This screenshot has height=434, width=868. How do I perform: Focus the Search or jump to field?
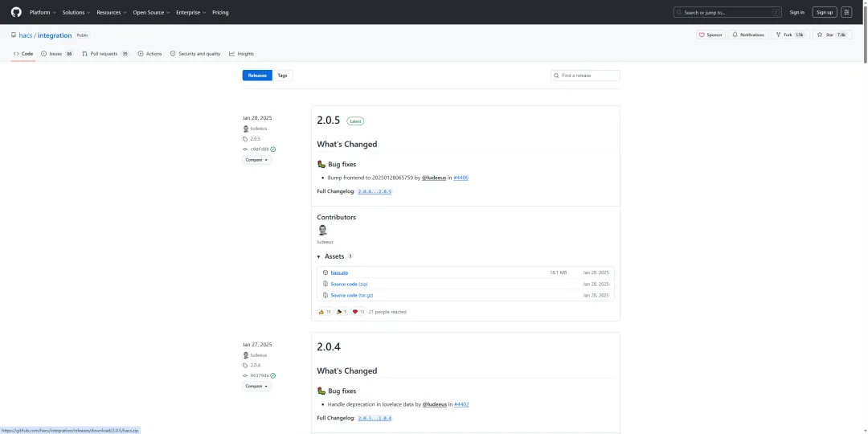[727, 12]
